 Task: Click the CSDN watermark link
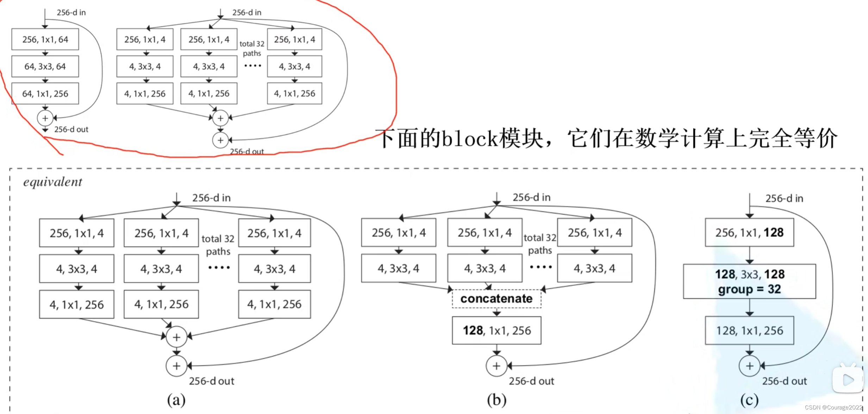825,406
